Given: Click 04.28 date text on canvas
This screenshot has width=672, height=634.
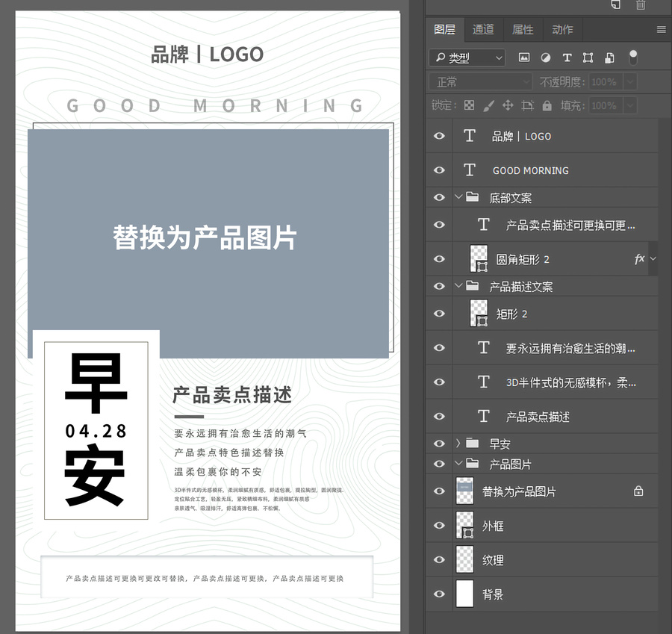Looking at the screenshot, I should (x=96, y=431).
